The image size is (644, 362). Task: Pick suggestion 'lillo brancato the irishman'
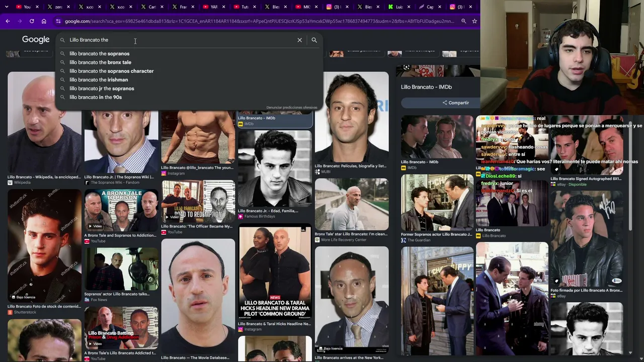99,79
